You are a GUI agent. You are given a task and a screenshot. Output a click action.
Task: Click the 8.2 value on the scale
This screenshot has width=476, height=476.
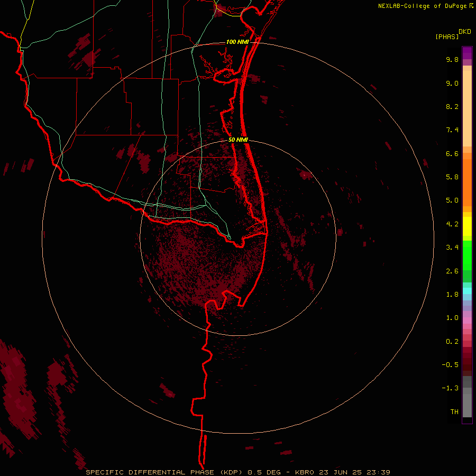point(452,106)
